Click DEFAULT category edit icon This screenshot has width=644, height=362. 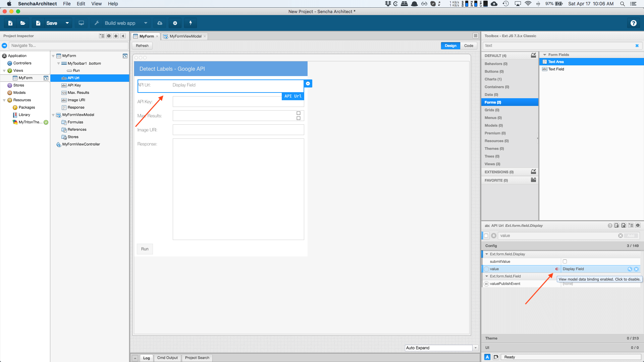533,55
